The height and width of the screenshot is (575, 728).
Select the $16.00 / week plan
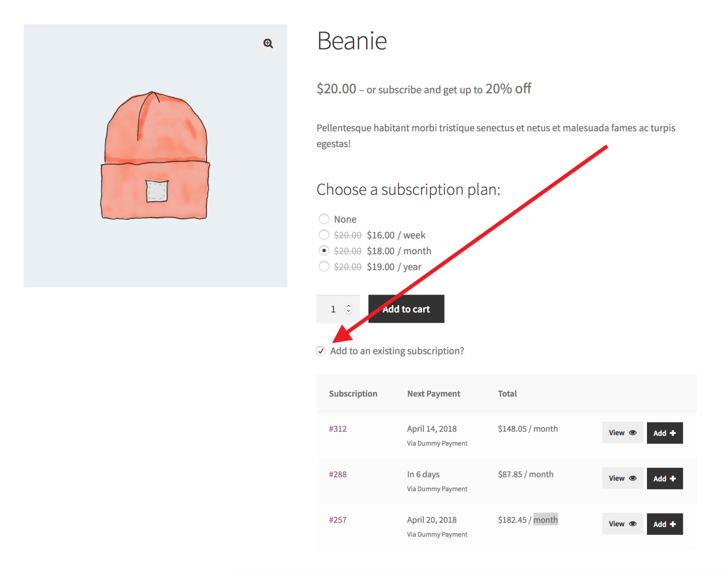pyautogui.click(x=324, y=235)
